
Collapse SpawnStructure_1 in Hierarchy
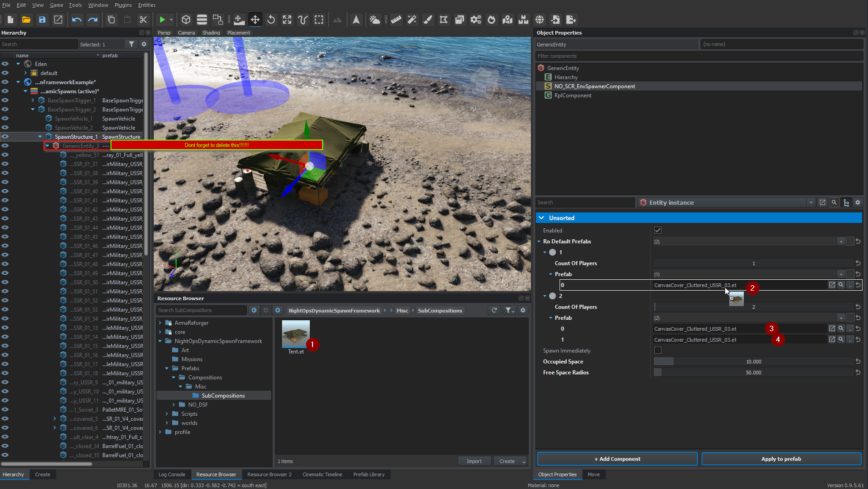(40, 137)
